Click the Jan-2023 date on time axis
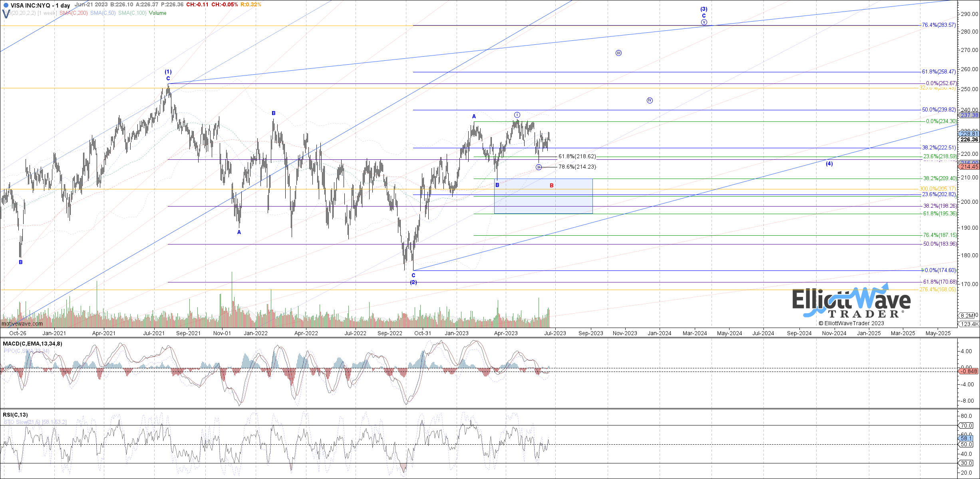Viewport: 980px width, 479px height. click(x=457, y=333)
